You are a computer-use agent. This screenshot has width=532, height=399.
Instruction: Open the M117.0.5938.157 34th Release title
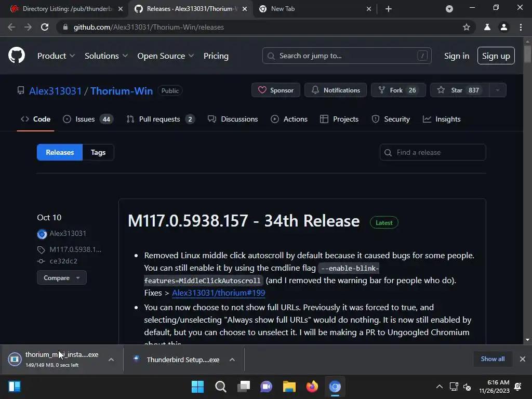tap(244, 221)
